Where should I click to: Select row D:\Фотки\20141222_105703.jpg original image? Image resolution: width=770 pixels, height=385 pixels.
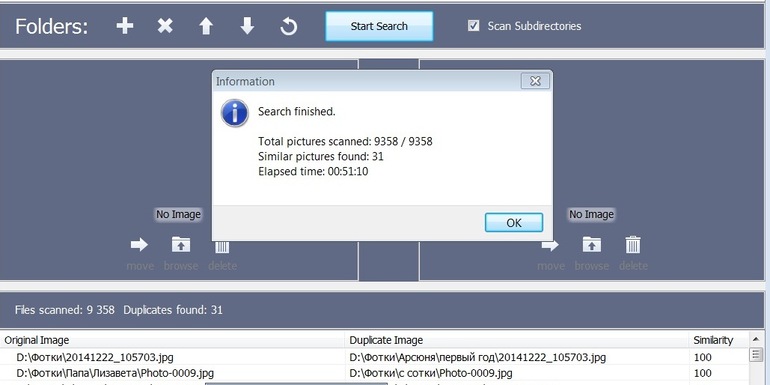click(x=95, y=357)
